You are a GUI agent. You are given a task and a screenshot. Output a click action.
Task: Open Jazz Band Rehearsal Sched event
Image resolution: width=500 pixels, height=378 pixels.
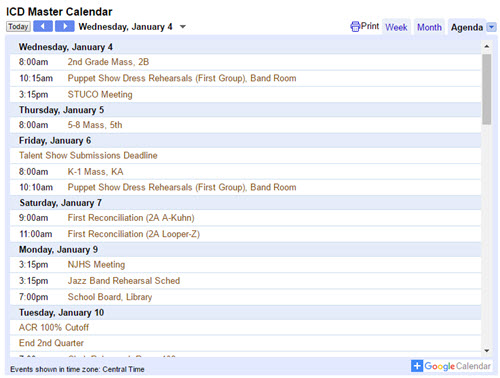[124, 281]
